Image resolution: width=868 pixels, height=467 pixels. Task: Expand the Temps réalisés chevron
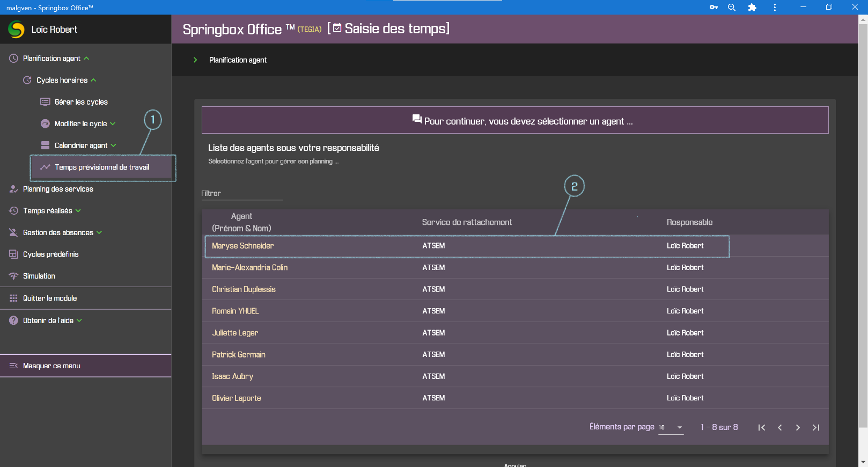(78, 210)
